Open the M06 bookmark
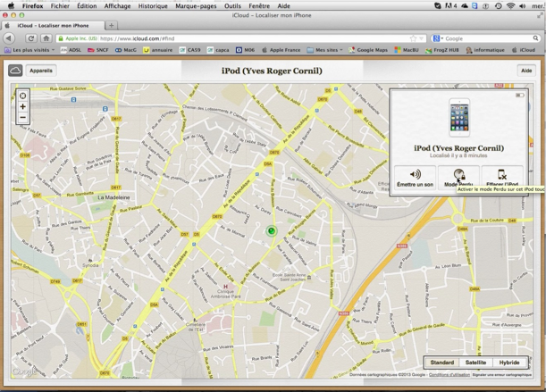 (246, 50)
